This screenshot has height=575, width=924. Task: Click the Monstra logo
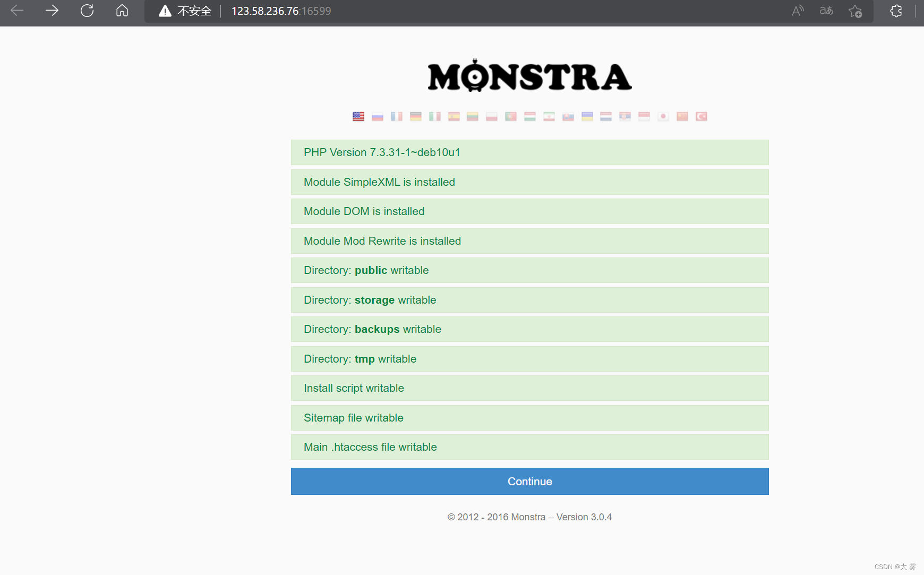[x=530, y=76]
